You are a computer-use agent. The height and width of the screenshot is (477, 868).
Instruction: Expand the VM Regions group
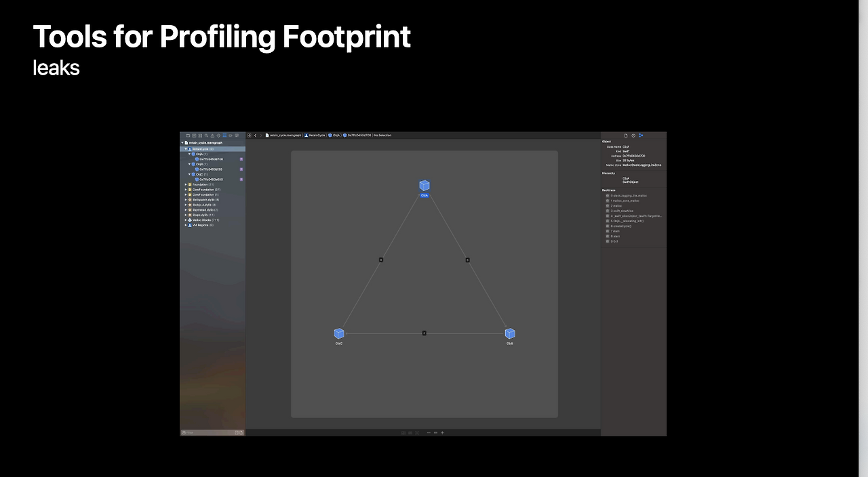[x=186, y=225]
